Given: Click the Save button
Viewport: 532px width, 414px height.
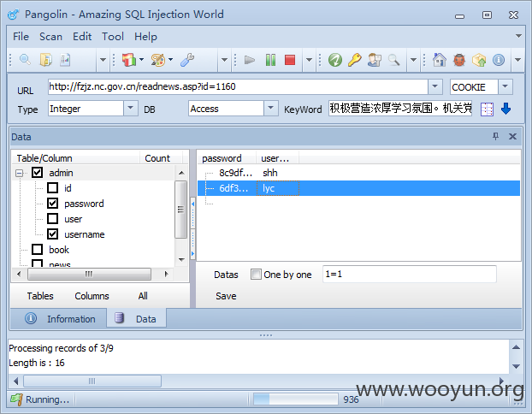Looking at the screenshot, I should pos(226,296).
